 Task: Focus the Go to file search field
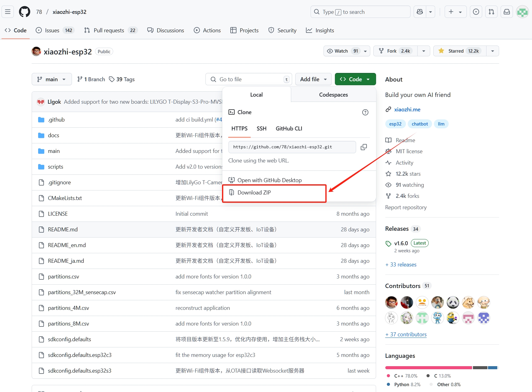(249, 79)
